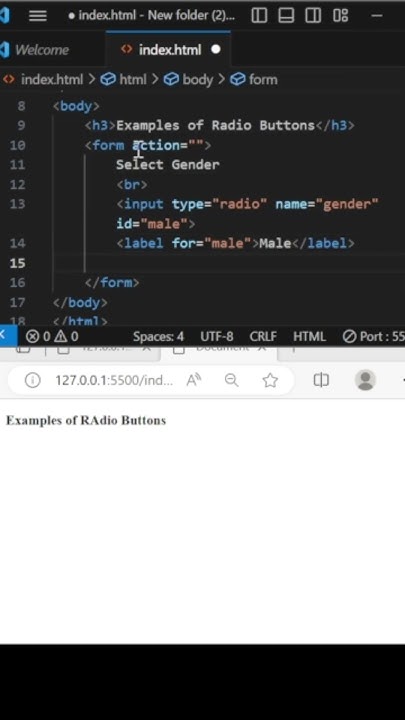Viewport: 405px width, 720px height.
Task: Change file encoding UTF-8
Action: [217, 337]
